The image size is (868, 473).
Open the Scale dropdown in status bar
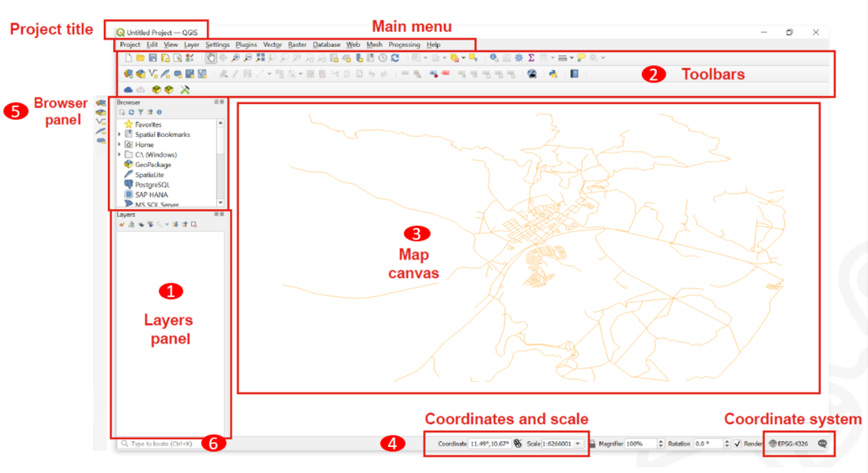[577, 444]
